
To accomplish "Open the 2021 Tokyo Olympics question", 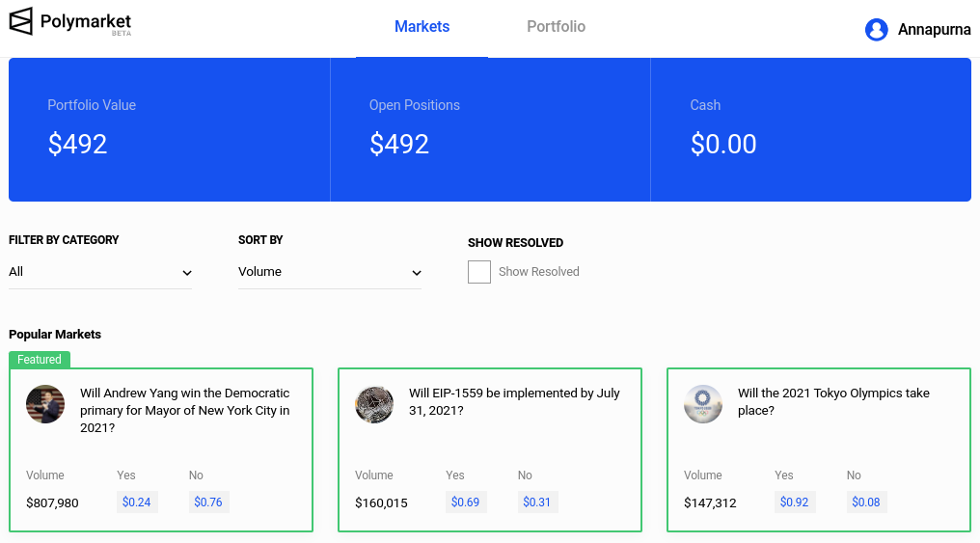I will pyautogui.click(x=833, y=402).
